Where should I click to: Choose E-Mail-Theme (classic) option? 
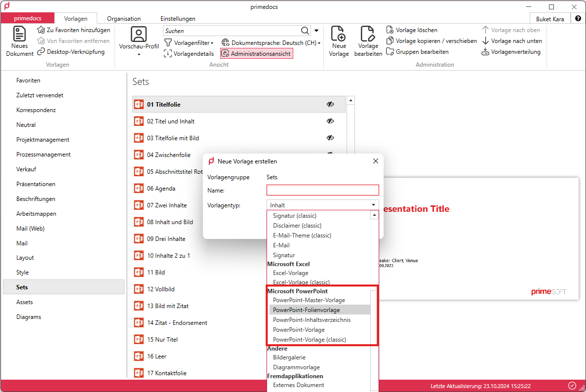pyautogui.click(x=302, y=235)
